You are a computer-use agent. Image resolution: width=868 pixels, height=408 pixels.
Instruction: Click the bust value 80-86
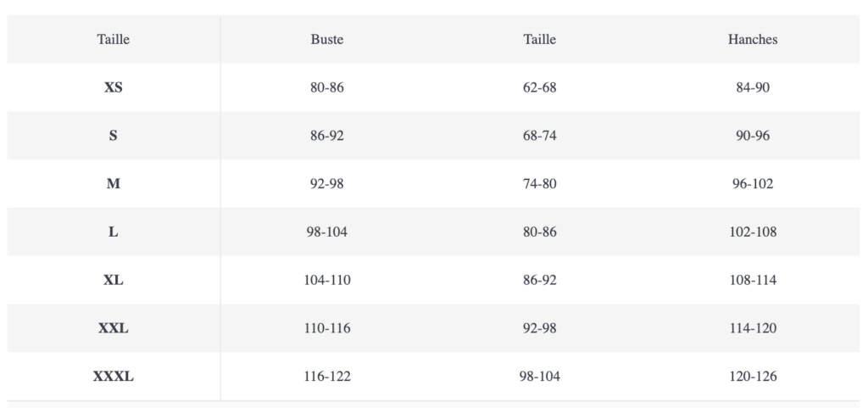coord(327,87)
